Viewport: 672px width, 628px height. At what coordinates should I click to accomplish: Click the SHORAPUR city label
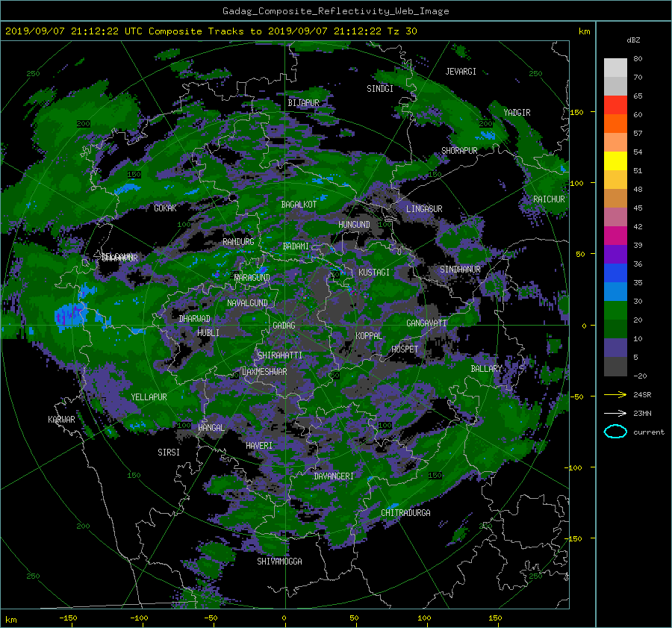(459, 151)
